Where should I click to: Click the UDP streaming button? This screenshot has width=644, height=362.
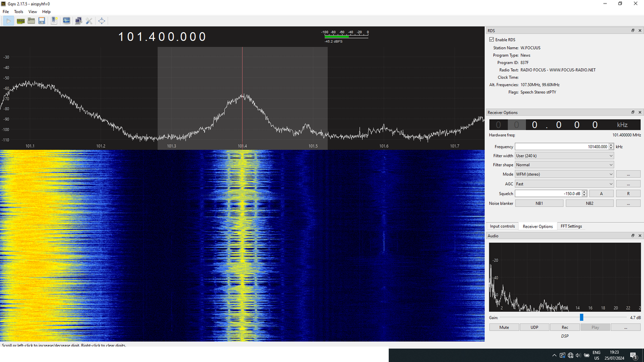[534, 327]
